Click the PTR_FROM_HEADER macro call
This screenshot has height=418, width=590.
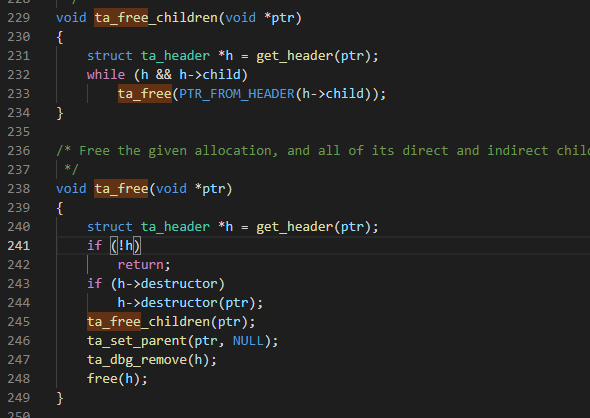[237, 94]
